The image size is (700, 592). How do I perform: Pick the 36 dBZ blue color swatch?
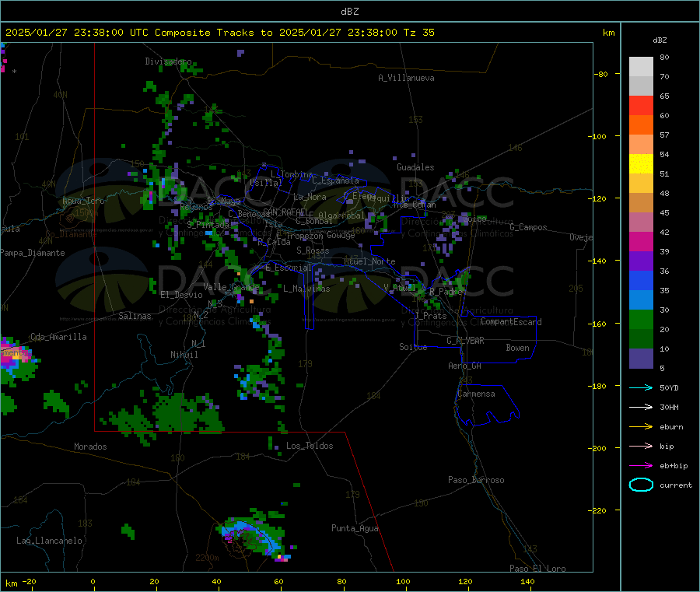[641, 280]
